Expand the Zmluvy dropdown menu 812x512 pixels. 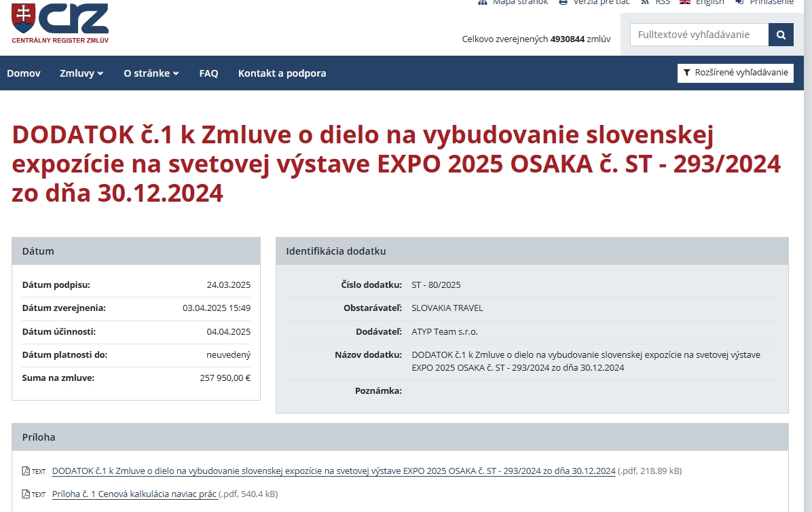tap(81, 73)
